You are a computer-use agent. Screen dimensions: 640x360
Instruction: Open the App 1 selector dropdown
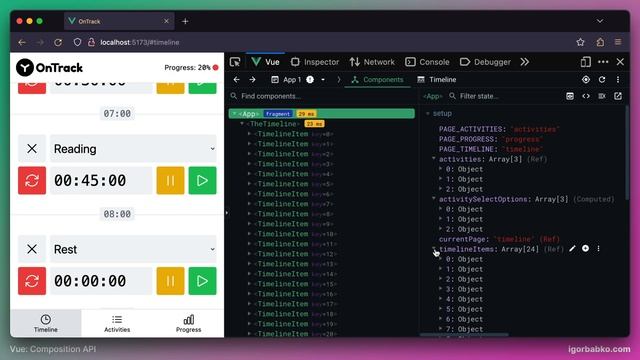coord(298,80)
